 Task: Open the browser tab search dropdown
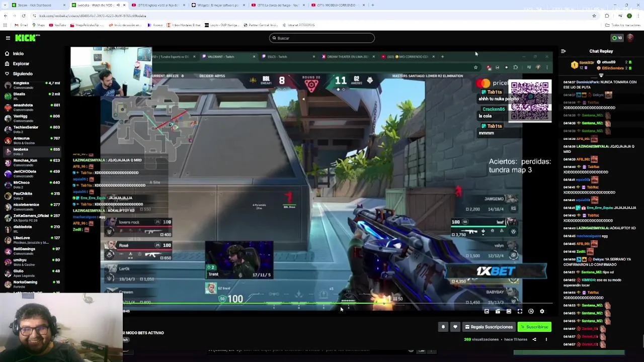pyautogui.click(x=5, y=5)
